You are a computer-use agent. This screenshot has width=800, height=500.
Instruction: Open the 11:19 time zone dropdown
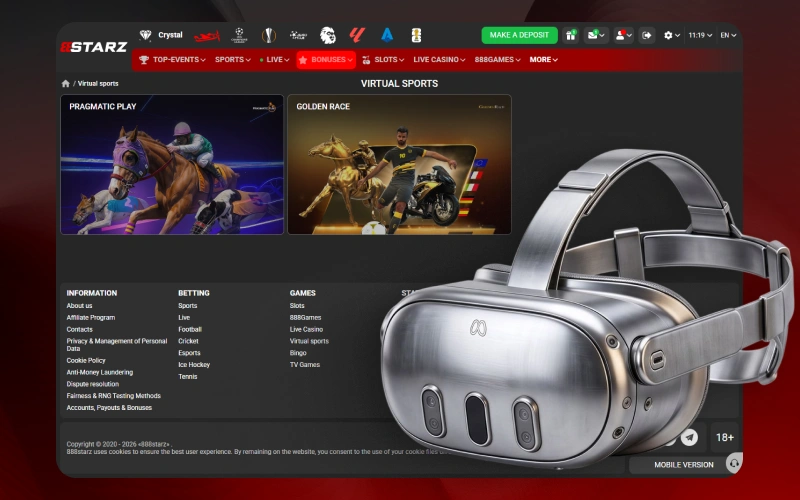[x=700, y=35]
